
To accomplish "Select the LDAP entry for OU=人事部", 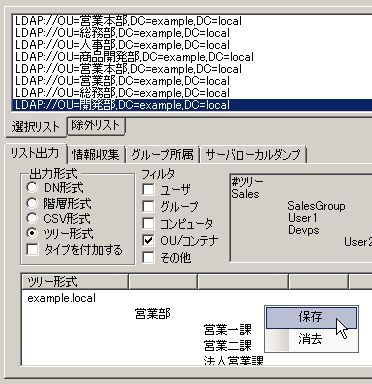I will [192, 45].
